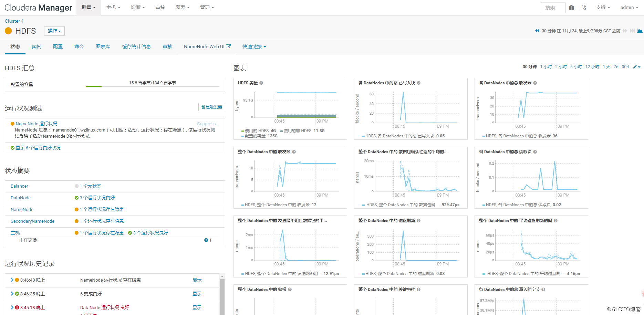Open the parcels gift box icon
Viewport: 644px width, 315px height.
[x=572, y=7]
